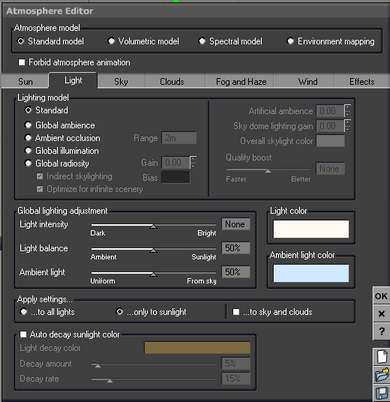The height and width of the screenshot is (402, 390).
Task: Select Spectral model atmosphere
Action: [x=202, y=41]
